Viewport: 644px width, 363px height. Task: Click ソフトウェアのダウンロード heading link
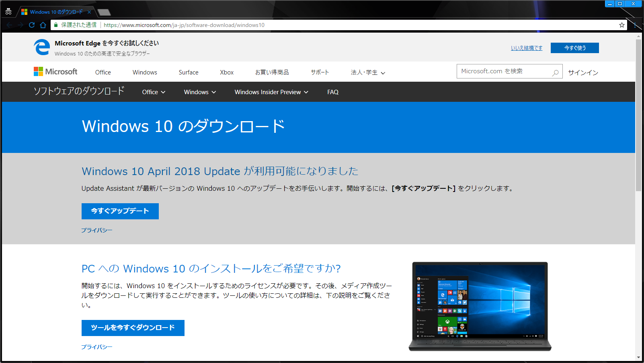pyautogui.click(x=79, y=91)
